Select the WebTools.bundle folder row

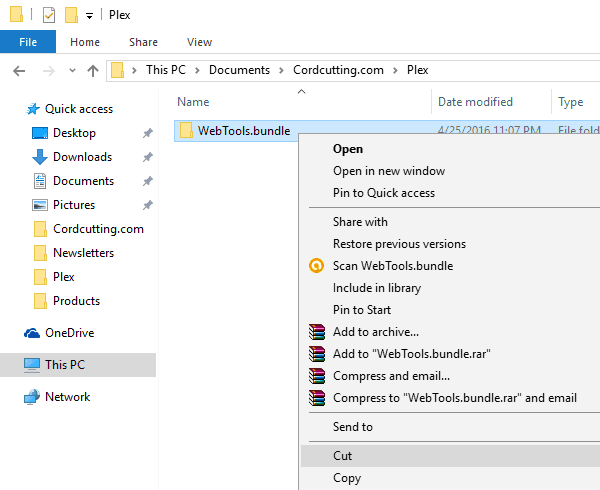387,131
